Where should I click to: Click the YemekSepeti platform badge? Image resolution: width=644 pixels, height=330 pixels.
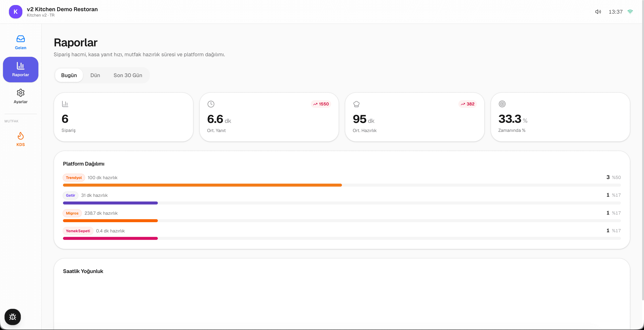[78, 231]
